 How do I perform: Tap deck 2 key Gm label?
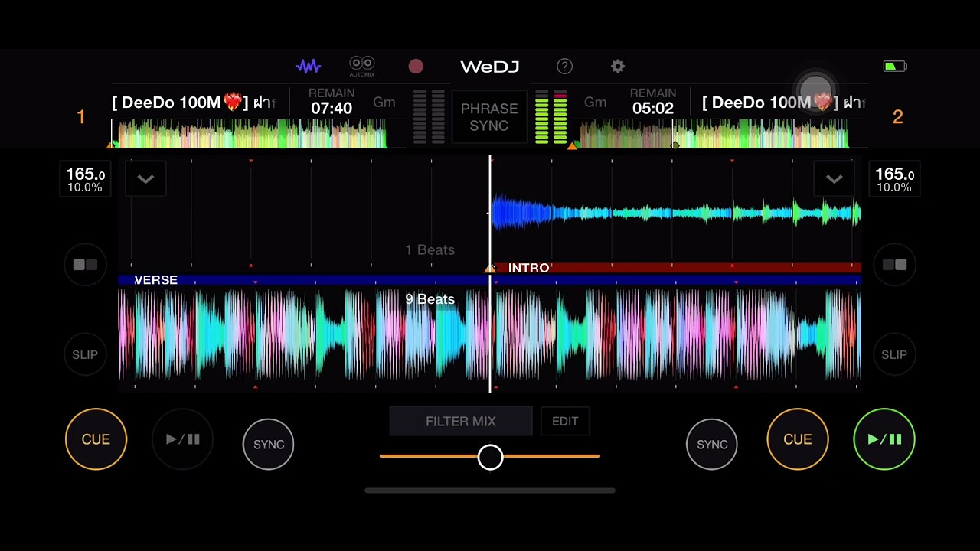pos(596,103)
